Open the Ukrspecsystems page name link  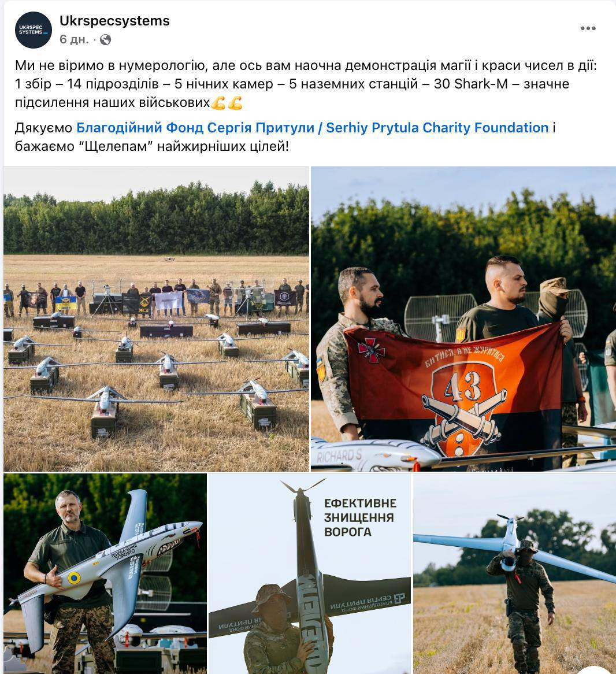point(114,21)
